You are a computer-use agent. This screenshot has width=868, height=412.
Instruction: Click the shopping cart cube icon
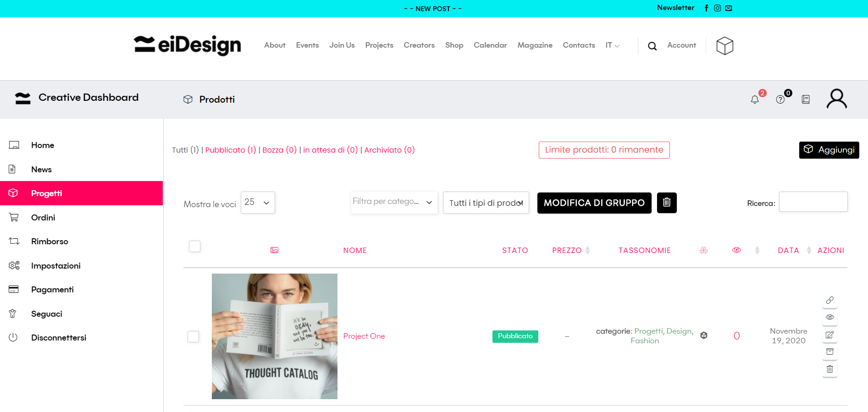(x=724, y=46)
